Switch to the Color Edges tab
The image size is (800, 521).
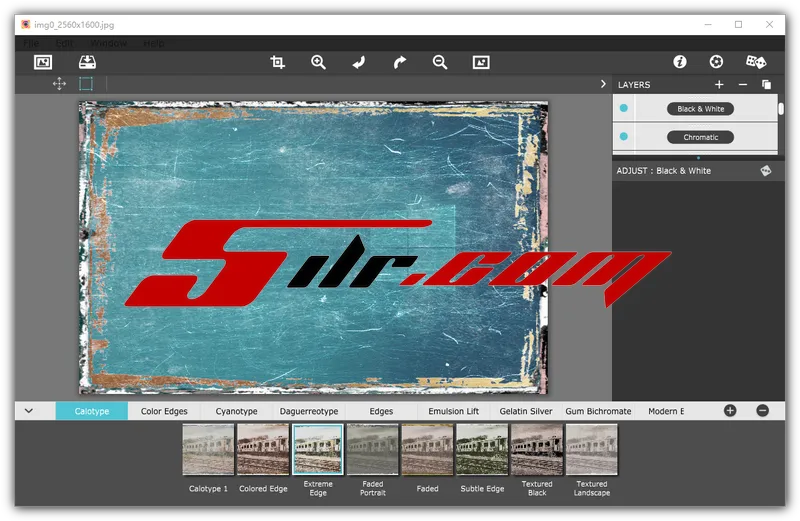pyautogui.click(x=164, y=411)
